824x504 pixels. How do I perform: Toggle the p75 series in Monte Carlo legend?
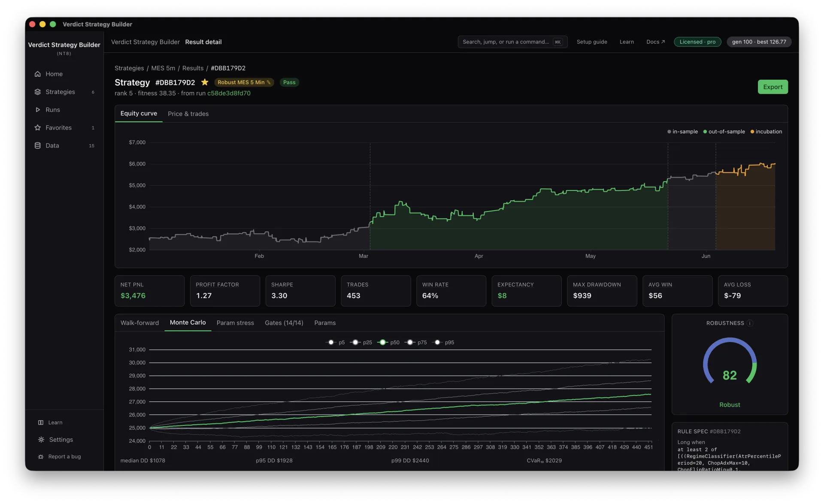(x=416, y=342)
